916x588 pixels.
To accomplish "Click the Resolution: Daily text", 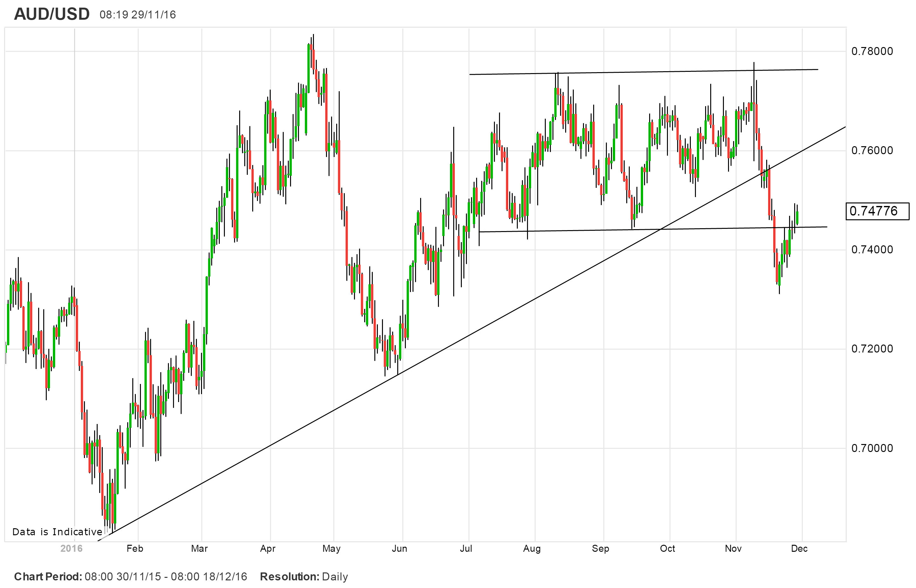I will [x=304, y=577].
